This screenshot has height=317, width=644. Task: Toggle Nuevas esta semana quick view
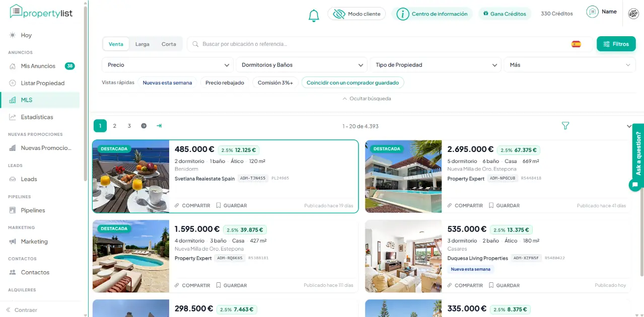pos(167,83)
